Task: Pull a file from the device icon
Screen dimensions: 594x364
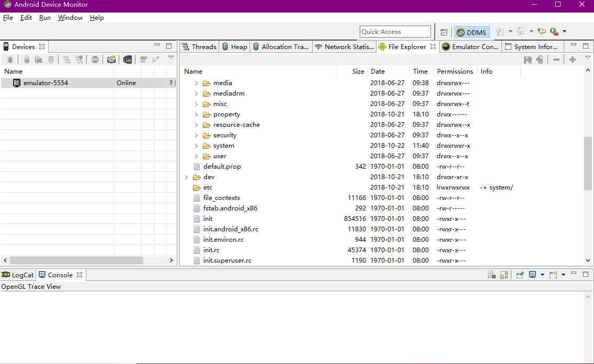Action: pyautogui.click(x=528, y=60)
